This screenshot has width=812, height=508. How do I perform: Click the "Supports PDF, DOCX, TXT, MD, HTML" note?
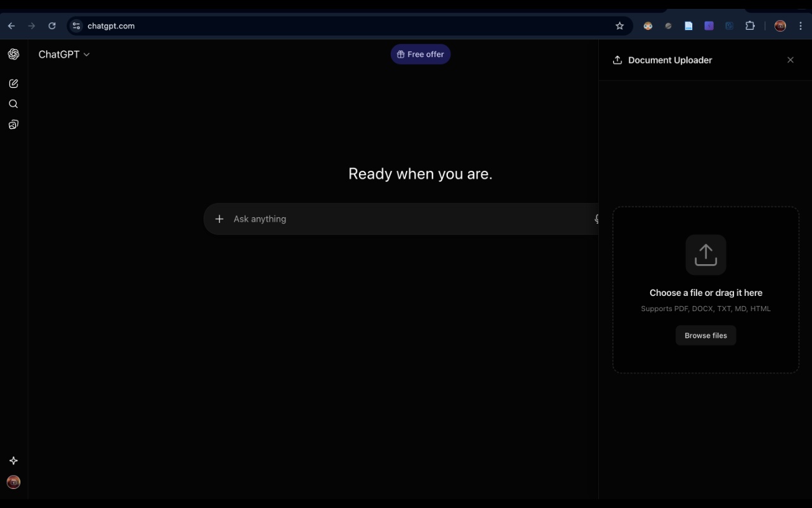click(706, 309)
